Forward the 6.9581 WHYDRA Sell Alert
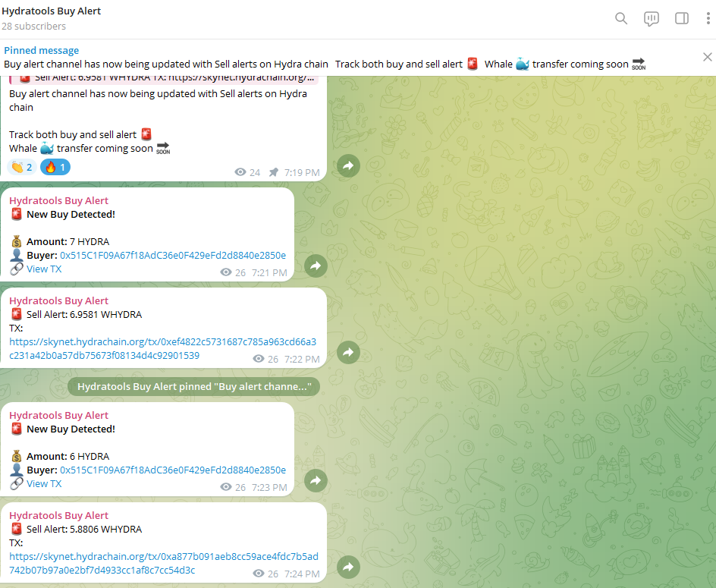The width and height of the screenshot is (716, 588). (x=348, y=352)
